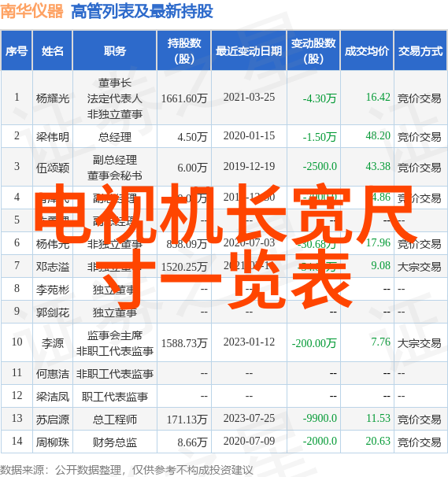The height and width of the screenshot is (477, 448).
Task: Select the 序号 column header
Action: 17,50
